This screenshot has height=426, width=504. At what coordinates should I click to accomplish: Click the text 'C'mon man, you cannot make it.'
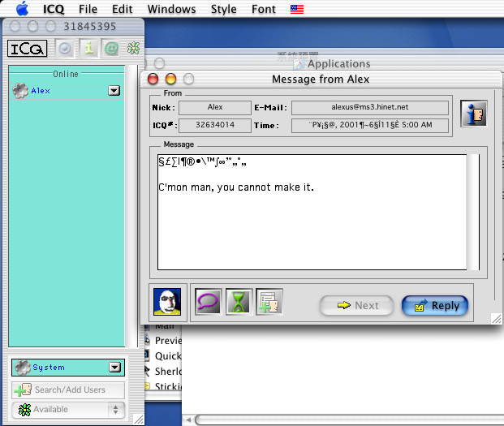pyautogui.click(x=236, y=187)
